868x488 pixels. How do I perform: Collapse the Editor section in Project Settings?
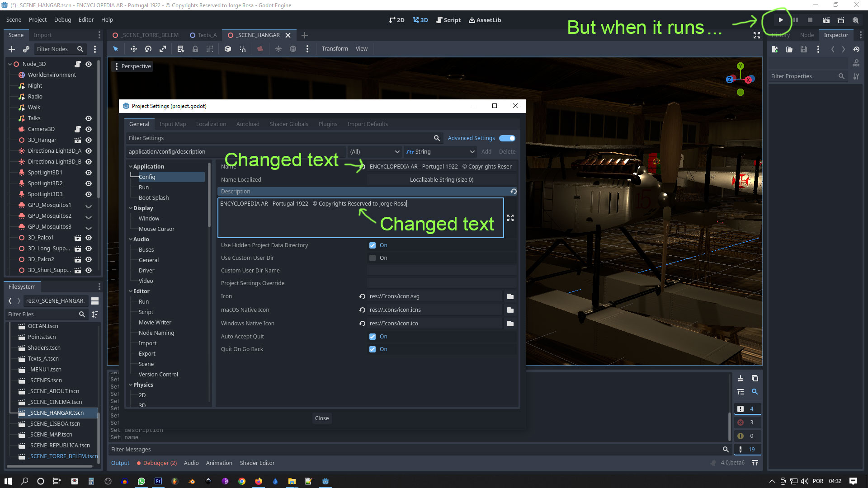(130, 291)
